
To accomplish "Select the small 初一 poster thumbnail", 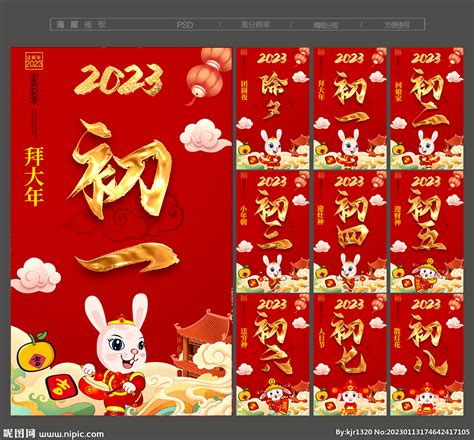I will 350,108.
